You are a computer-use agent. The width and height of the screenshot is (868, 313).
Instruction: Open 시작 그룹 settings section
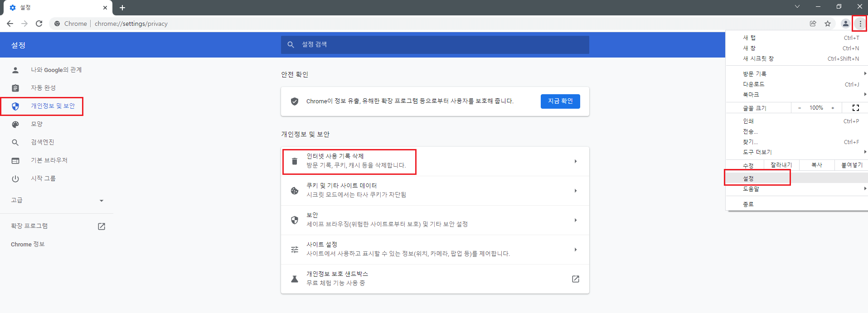point(43,178)
